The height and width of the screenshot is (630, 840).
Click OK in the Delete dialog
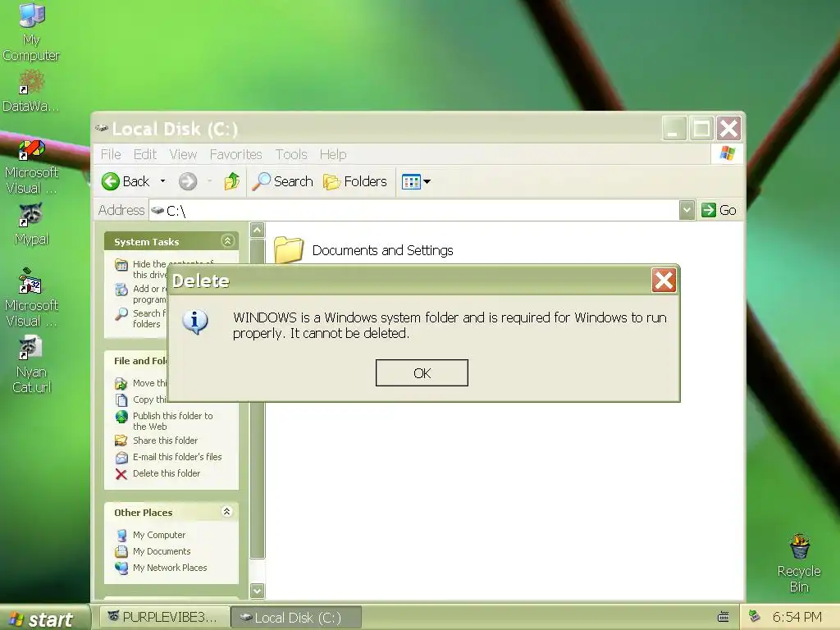(422, 373)
